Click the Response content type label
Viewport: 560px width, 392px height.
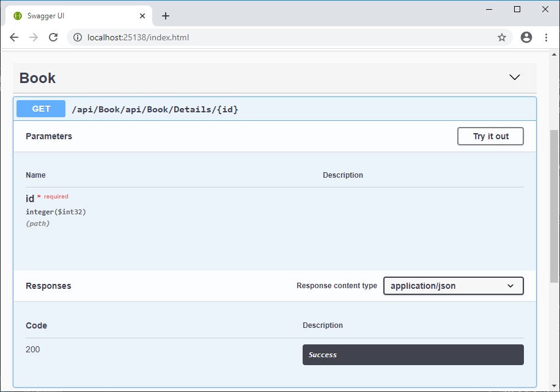[337, 286]
